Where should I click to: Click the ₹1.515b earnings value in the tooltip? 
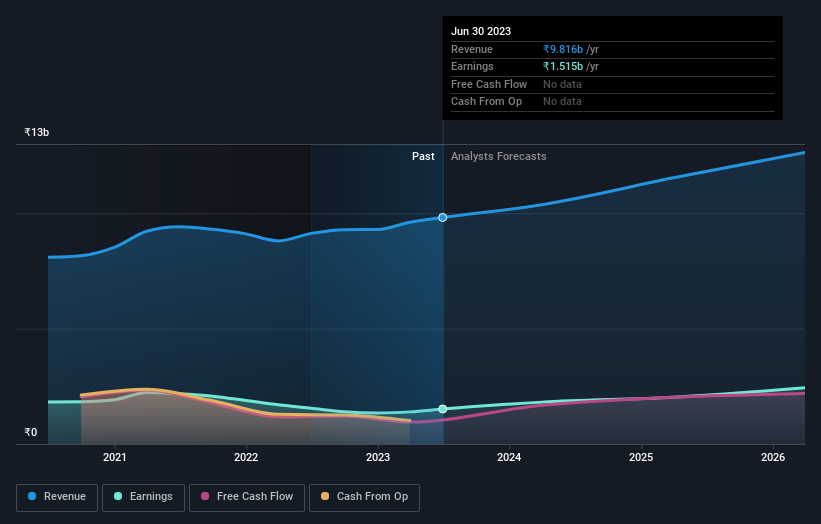[563, 66]
